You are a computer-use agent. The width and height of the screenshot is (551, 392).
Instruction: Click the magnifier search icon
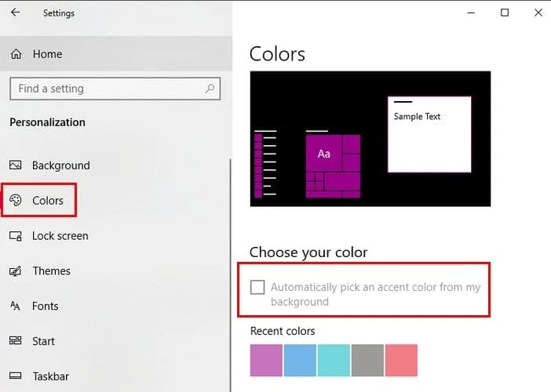(210, 89)
